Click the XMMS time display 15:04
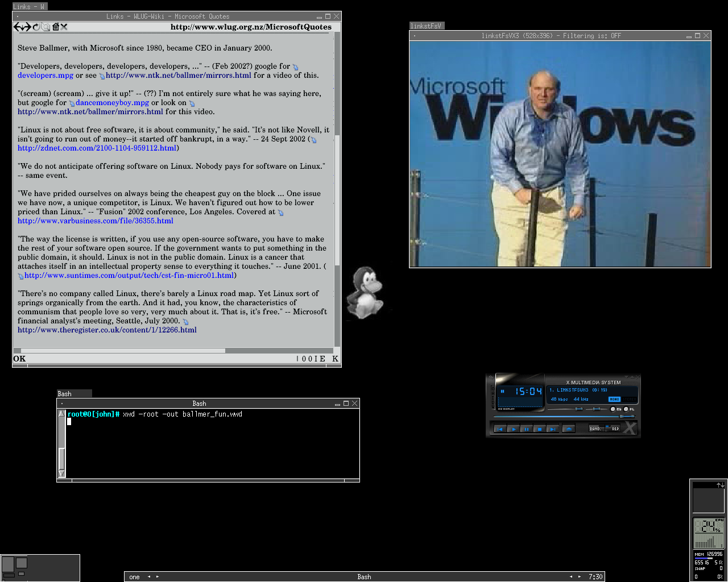 tap(529, 392)
